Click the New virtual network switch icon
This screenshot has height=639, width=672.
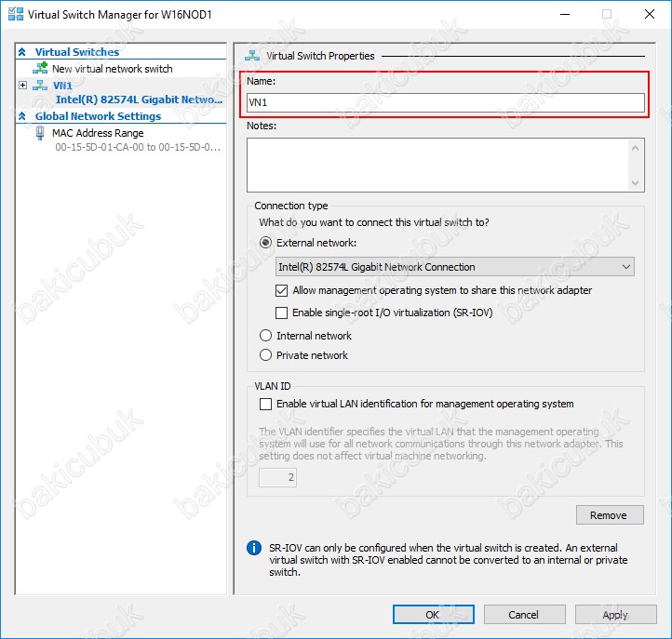(40, 68)
